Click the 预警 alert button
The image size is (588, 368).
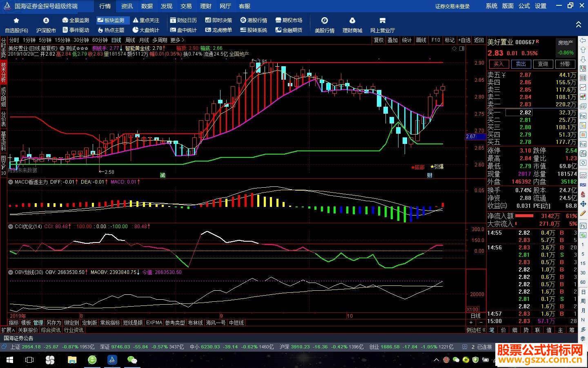[x=565, y=64]
